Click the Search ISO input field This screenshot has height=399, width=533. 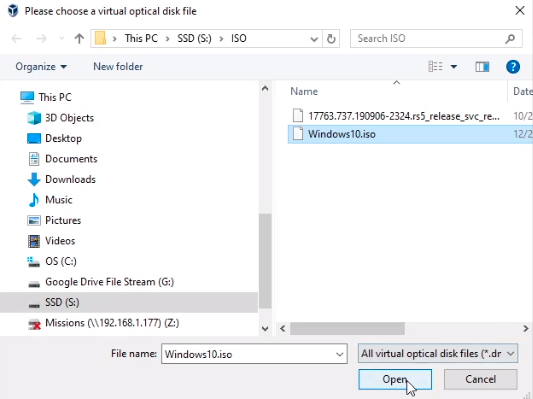click(x=429, y=39)
